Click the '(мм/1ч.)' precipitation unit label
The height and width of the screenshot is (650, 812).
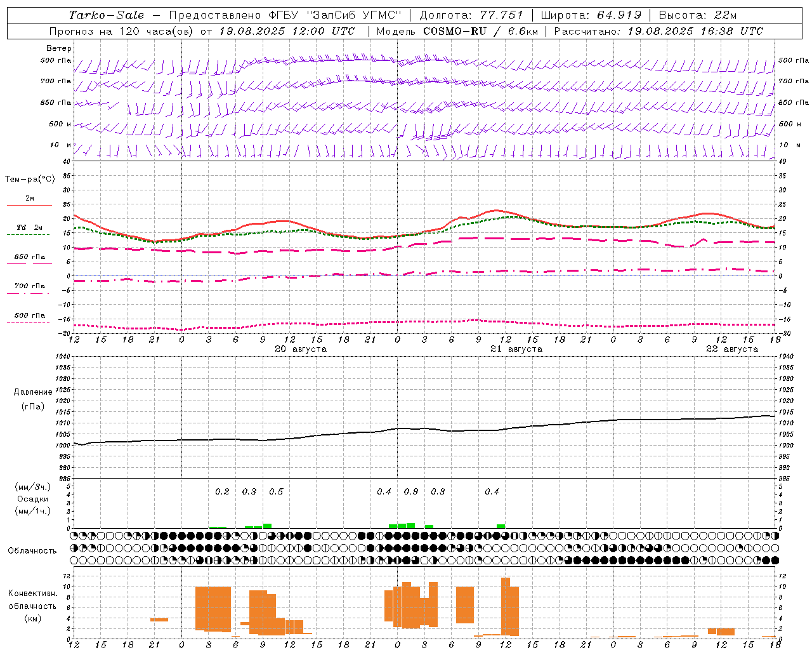tap(32, 512)
